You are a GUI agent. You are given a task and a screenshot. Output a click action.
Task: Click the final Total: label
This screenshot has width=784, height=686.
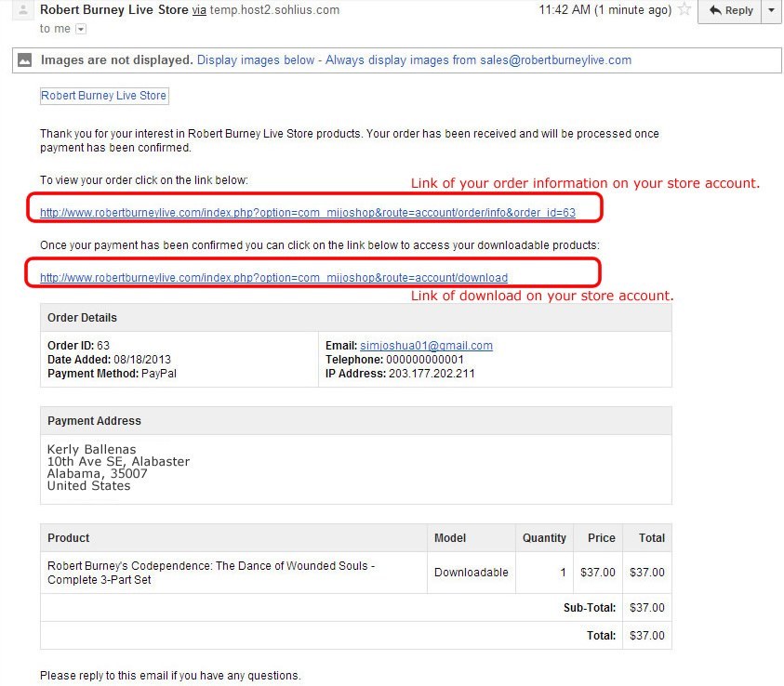(x=601, y=636)
